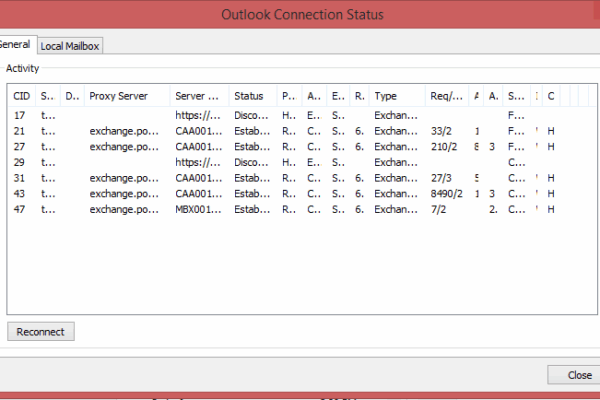Click the Disco... status in row 17

[251, 116]
